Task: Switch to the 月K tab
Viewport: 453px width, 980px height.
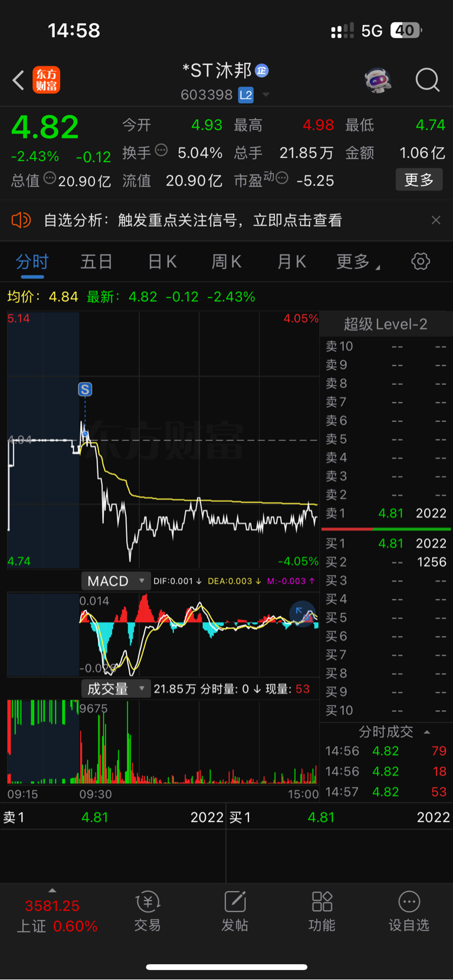Action: 291,262
